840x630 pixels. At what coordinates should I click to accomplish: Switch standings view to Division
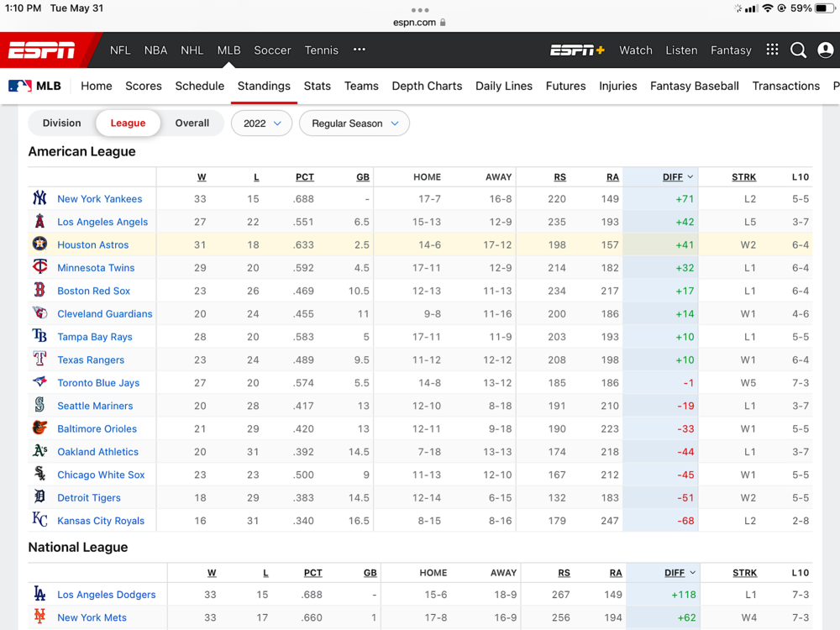(x=62, y=123)
